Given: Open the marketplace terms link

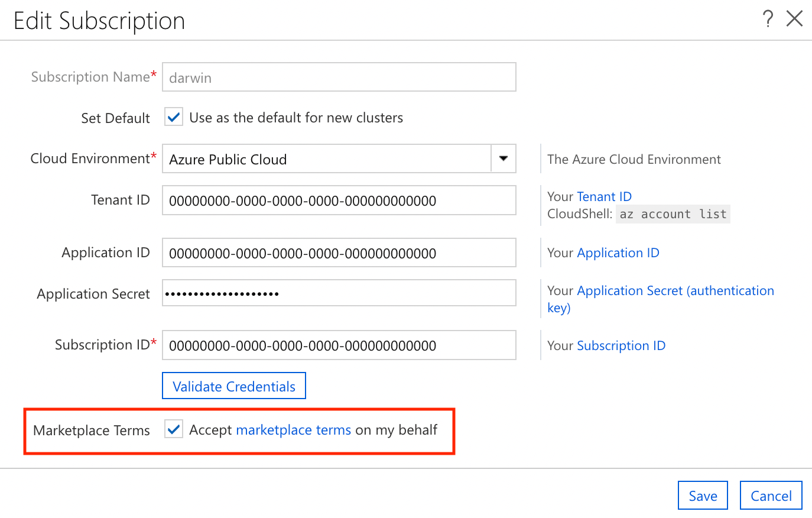Looking at the screenshot, I should coord(294,430).
